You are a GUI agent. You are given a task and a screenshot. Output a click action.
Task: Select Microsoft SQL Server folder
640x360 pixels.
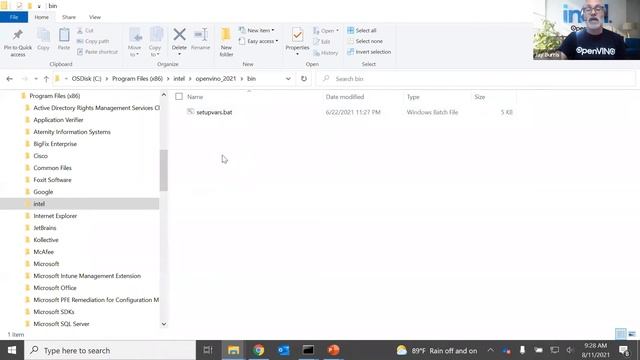click(x=61, y=324)
